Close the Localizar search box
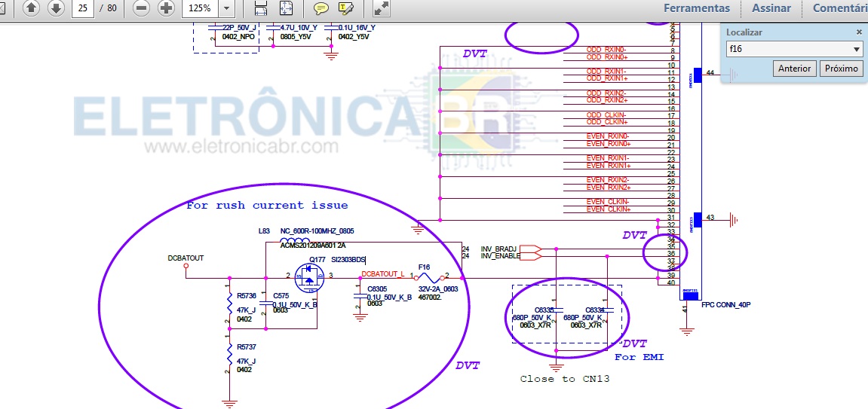Viewport: 868px width, 409px height. (x=859, y=32)
